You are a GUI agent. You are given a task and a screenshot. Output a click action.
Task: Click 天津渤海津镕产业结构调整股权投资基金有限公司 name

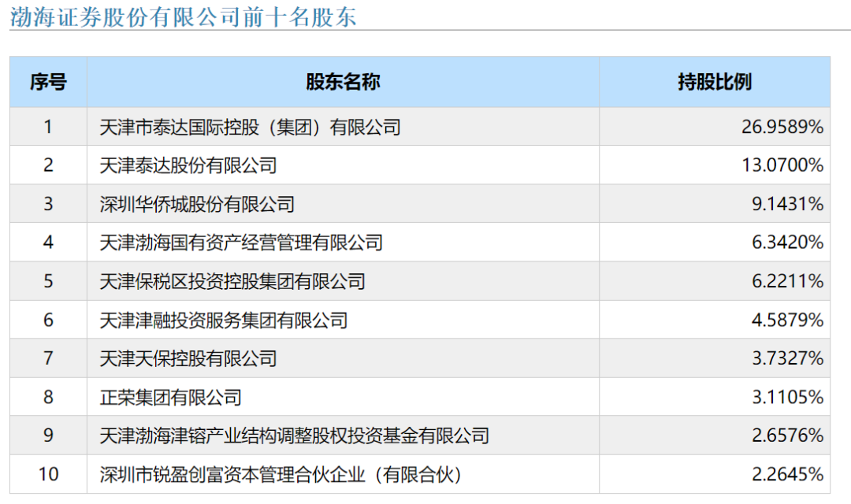pos(295,435)
